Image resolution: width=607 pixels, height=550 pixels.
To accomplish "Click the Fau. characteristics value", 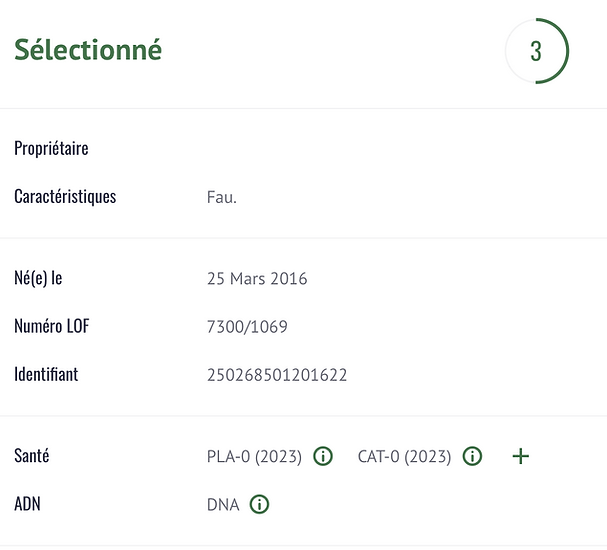I will coord(221,197).
